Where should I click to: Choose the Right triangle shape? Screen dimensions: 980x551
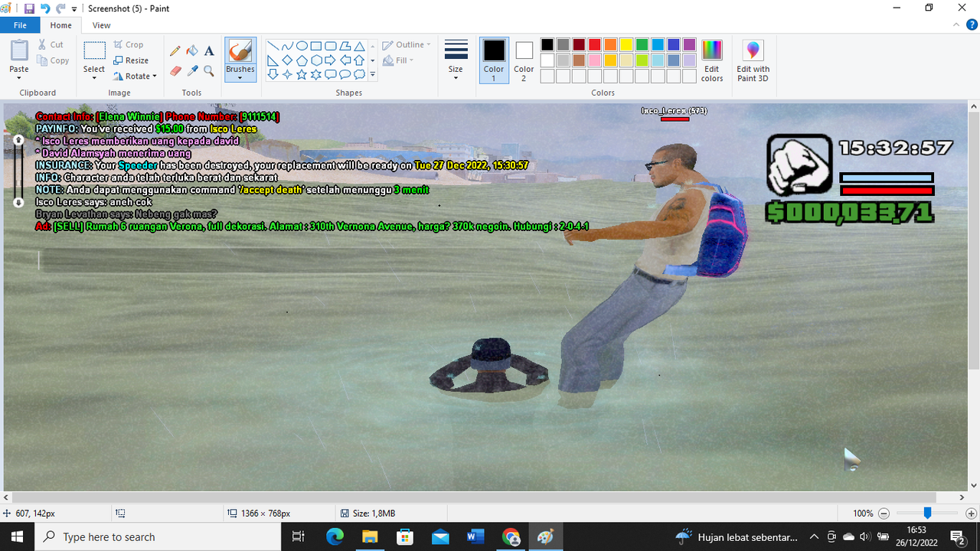273,60
